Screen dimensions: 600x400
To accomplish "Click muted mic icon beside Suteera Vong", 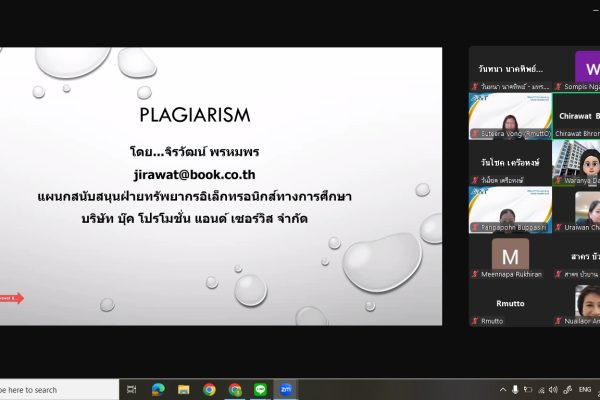I will point(475,134).
